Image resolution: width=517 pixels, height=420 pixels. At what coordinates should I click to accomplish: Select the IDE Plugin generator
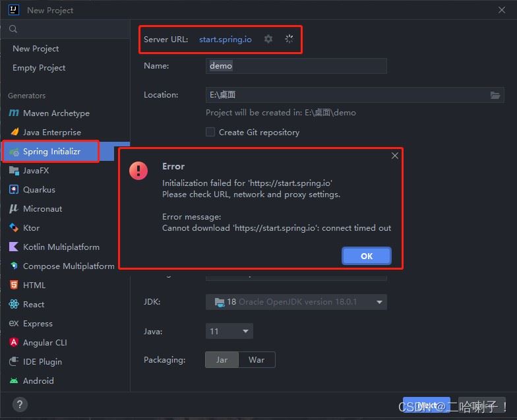(65, 361)
